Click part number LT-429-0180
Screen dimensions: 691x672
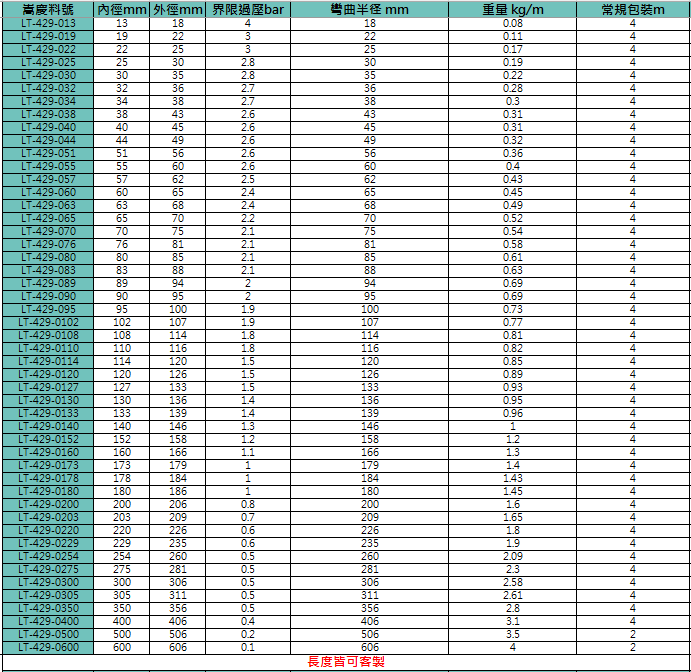(48, 491)
